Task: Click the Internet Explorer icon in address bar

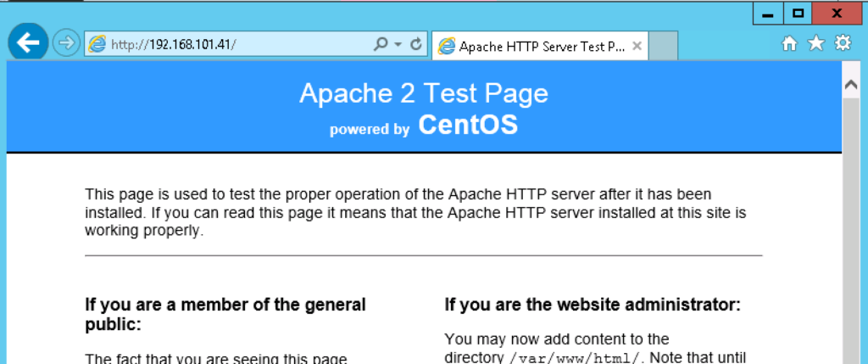Action: click(x=97, y=44)
